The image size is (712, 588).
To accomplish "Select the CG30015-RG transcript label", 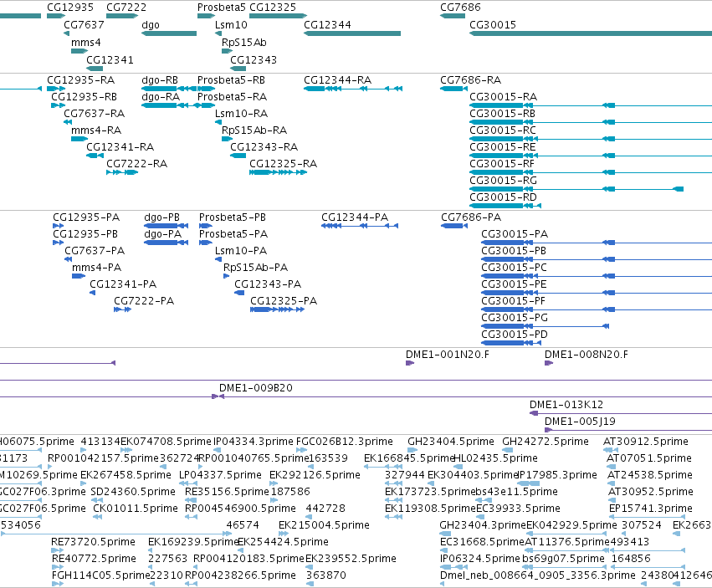I will click(x=503, y=181).
